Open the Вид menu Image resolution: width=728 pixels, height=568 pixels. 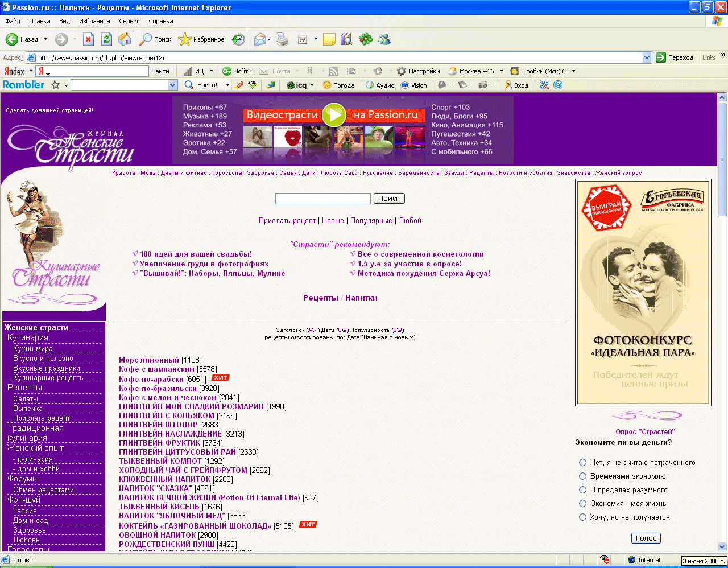pos(65,21)
